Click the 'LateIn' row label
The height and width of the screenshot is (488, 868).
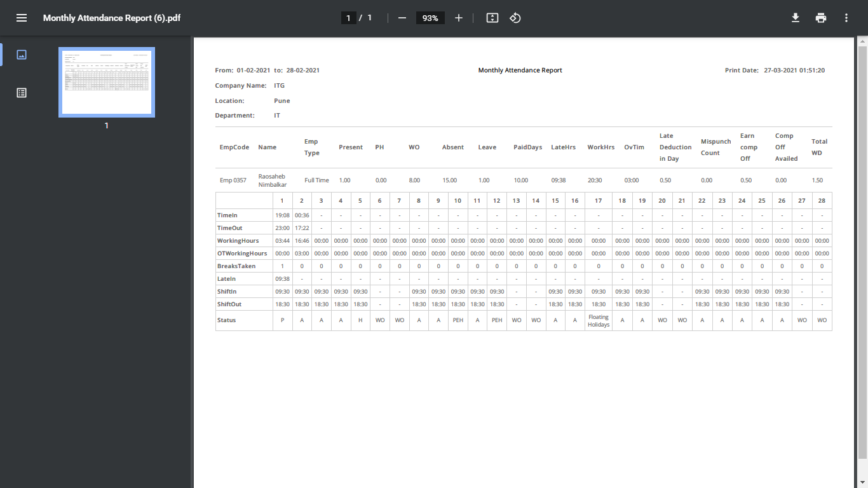(x=226, y=279)
